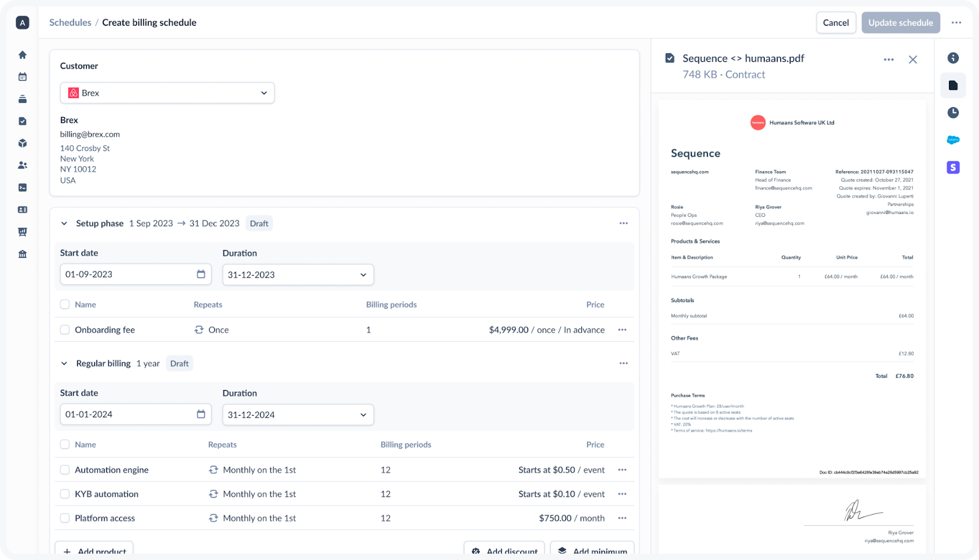Click the 'Sequence <> humaans.pdf' file name
Screen dimensions: 979x560
coord(743,58)
